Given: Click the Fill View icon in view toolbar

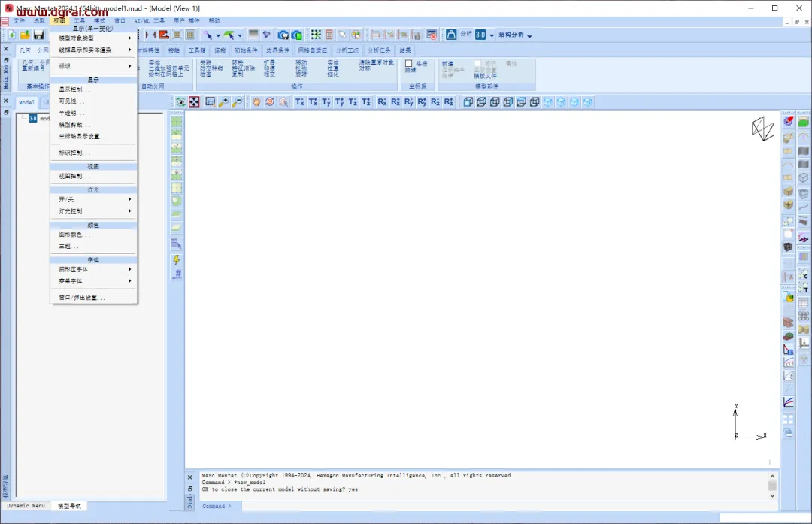Looking at the screenshot, I should 194,102.
